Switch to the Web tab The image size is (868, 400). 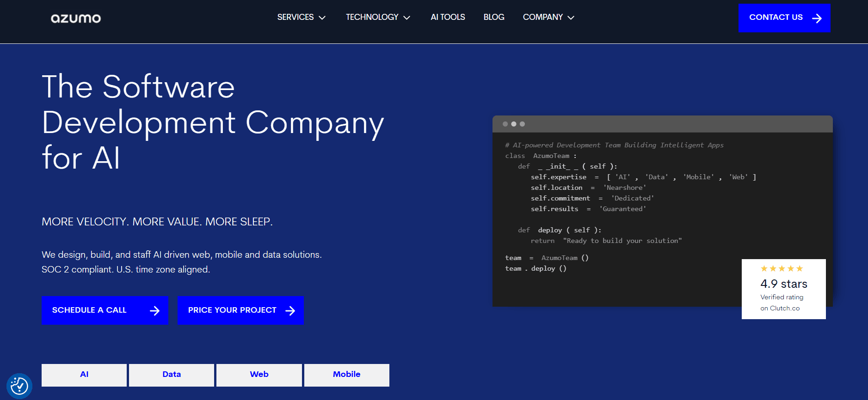point(259,375)
